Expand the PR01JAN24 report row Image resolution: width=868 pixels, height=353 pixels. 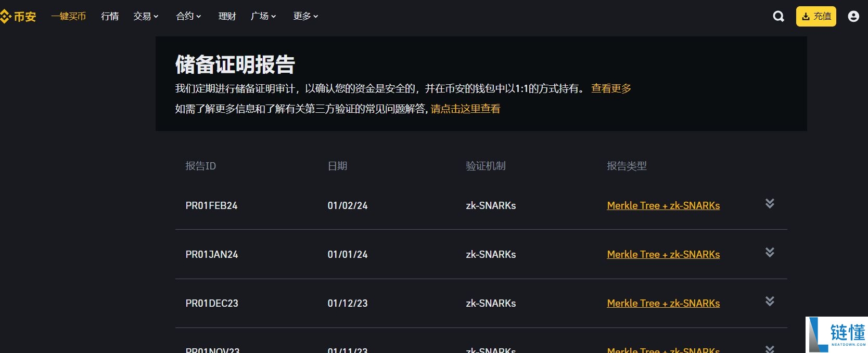pyautogui.click(x=770, y=252)
